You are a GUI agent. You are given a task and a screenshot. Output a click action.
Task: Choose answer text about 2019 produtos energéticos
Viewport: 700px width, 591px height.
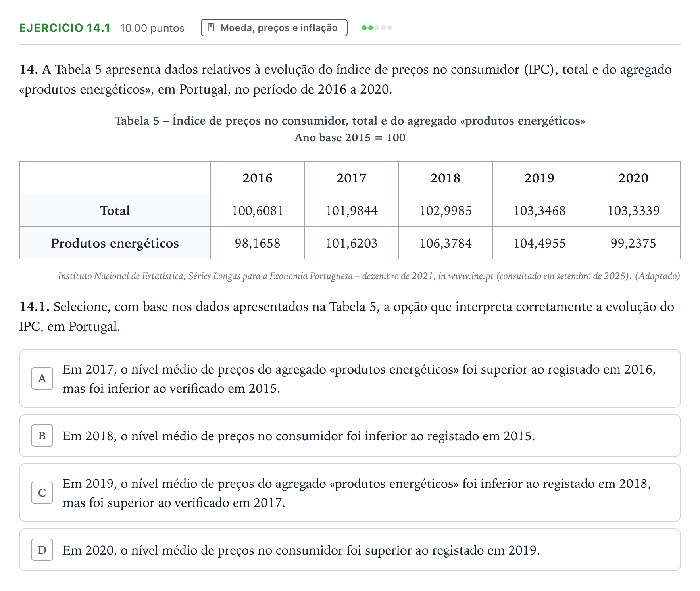click(x=357, y=493)
